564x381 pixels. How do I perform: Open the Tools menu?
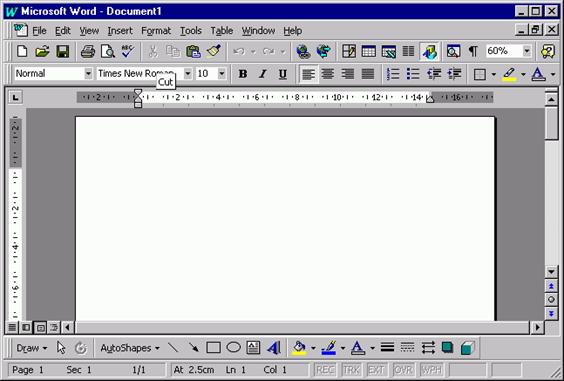(191, 31)
